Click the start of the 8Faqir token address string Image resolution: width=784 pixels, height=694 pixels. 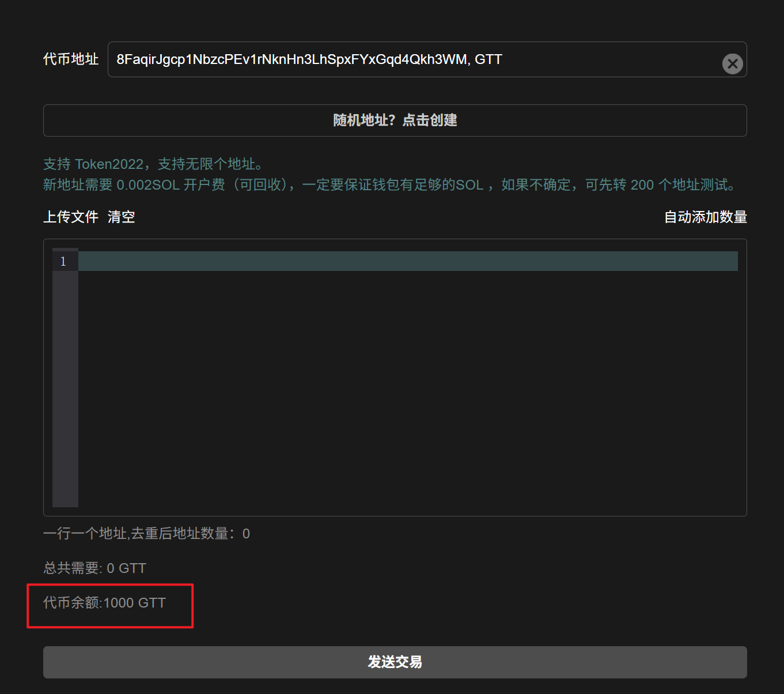(120, 60)
